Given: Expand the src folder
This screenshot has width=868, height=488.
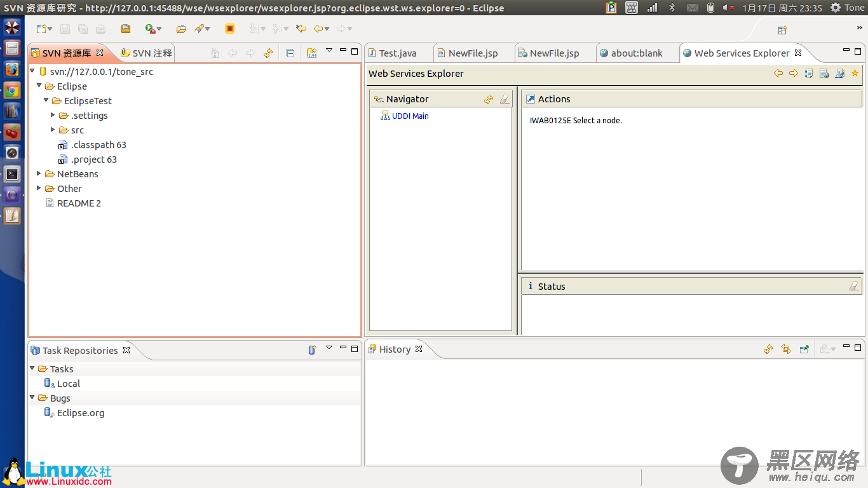Looking at the screenshot, I should 53,130.
